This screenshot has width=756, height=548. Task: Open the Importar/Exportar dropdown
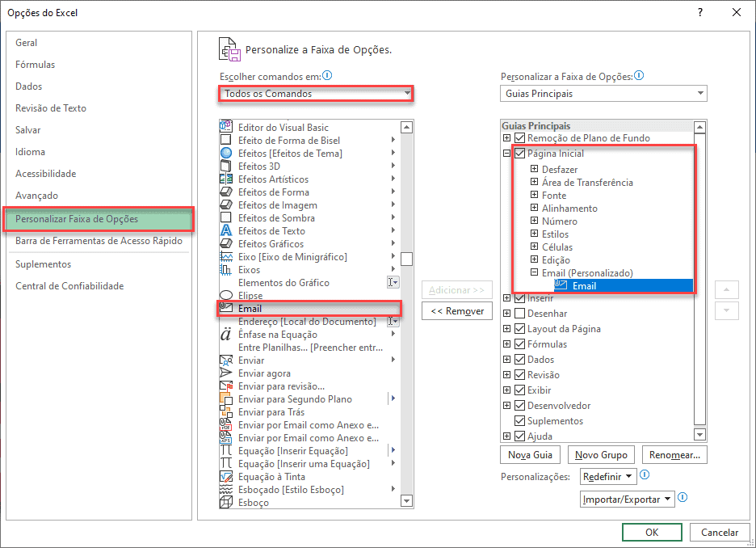coord(627,500)
